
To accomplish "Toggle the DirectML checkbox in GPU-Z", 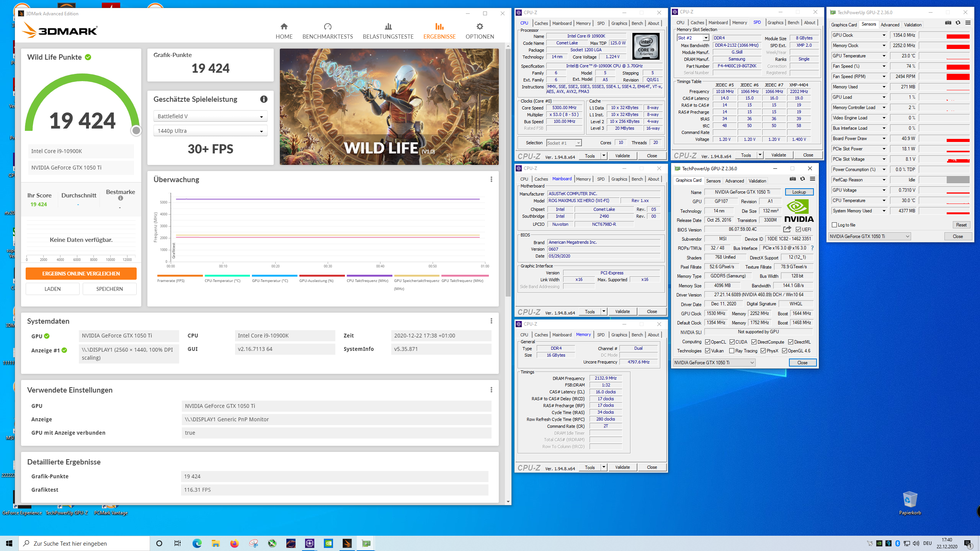I will (x=791, y=342).
